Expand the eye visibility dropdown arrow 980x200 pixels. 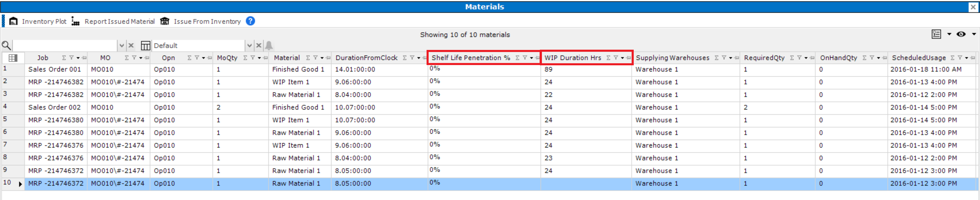pyautogui.click(x=974, y=34)
